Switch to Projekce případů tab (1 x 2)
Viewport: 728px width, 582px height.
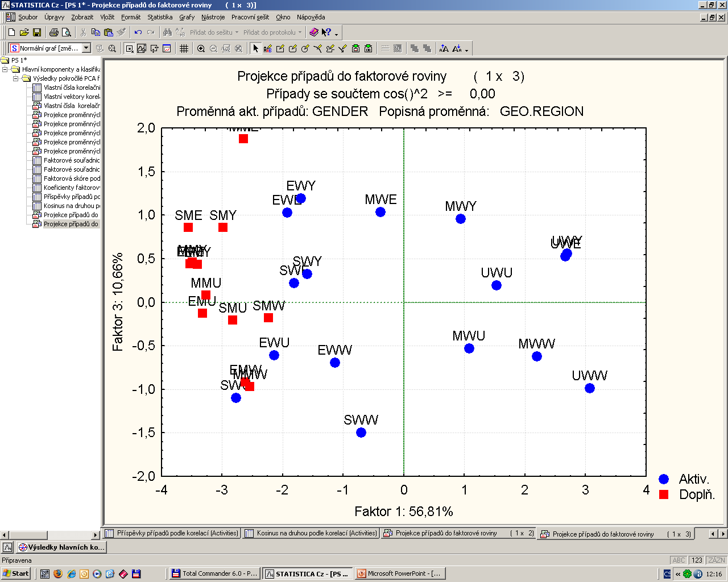459,533
